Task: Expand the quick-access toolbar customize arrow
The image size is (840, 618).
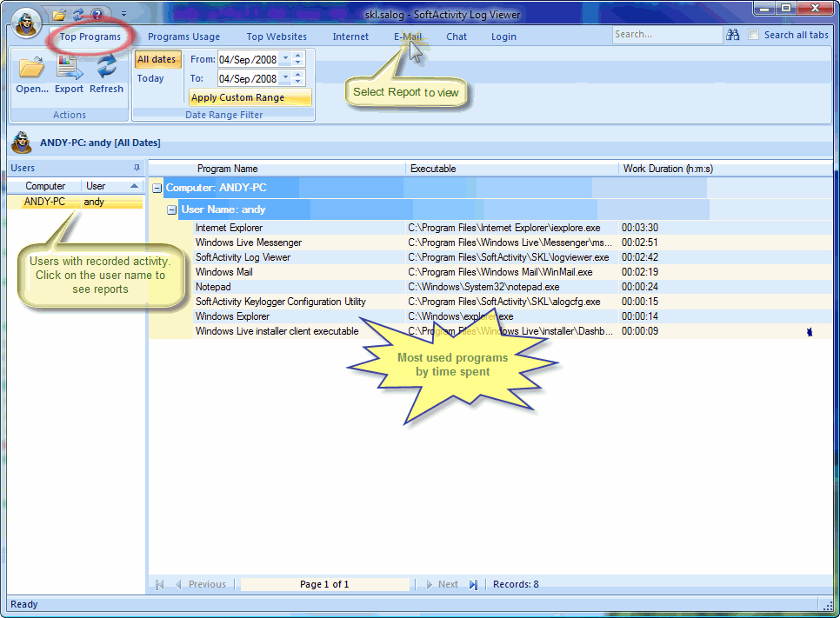Action: coord(123,14)
